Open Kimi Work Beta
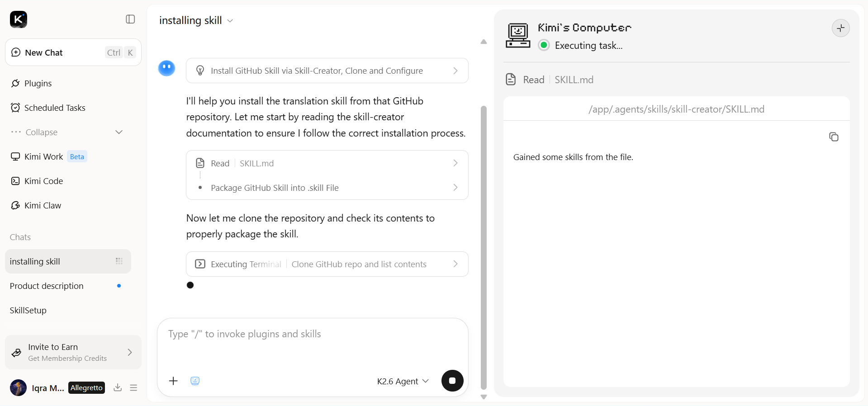This screenshot has height=406, width=868. point(48,156)
